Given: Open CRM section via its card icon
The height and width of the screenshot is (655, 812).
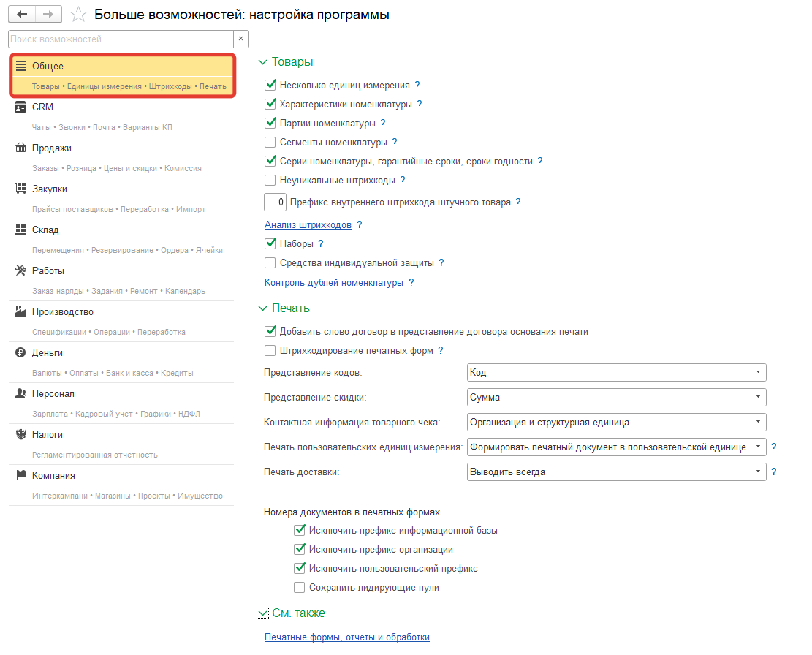Looking at the screenshot, I should coord(20,107).
